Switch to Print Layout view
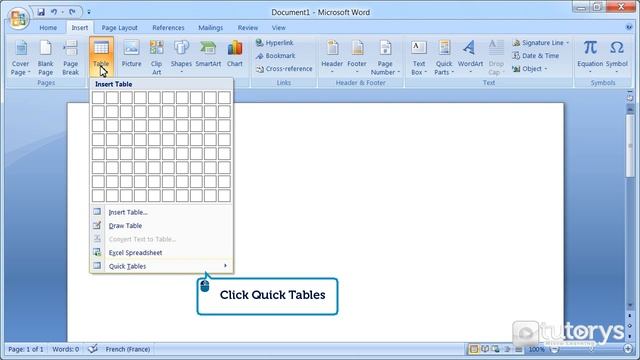Image resolution: width=640 pixels, height=360 pixels. (474, 349)
